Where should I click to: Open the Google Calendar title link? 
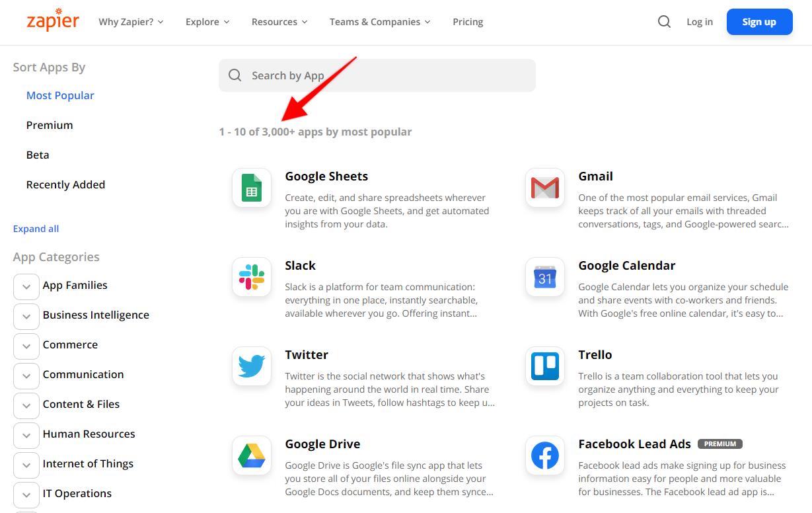click(x=627, y=266)
